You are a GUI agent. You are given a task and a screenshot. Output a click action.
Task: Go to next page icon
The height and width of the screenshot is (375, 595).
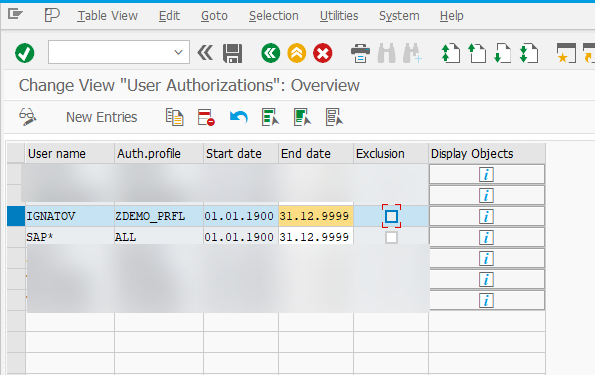502,53
